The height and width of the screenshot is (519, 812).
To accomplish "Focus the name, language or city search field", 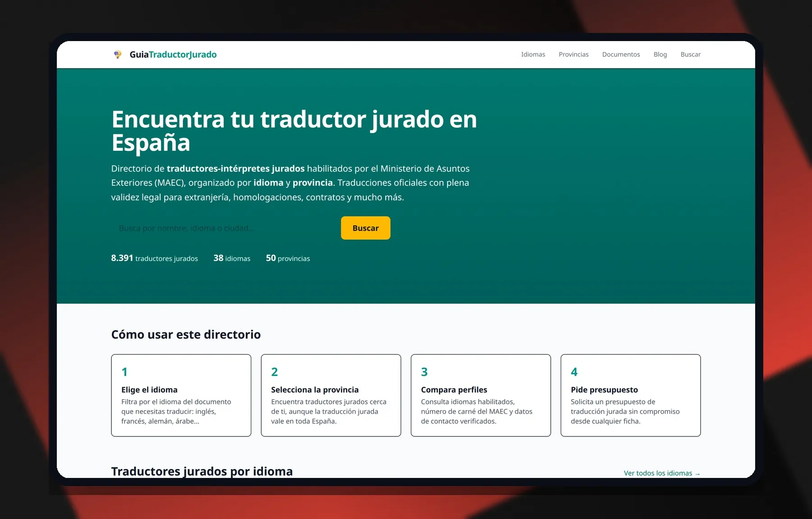I will point(224,228).
